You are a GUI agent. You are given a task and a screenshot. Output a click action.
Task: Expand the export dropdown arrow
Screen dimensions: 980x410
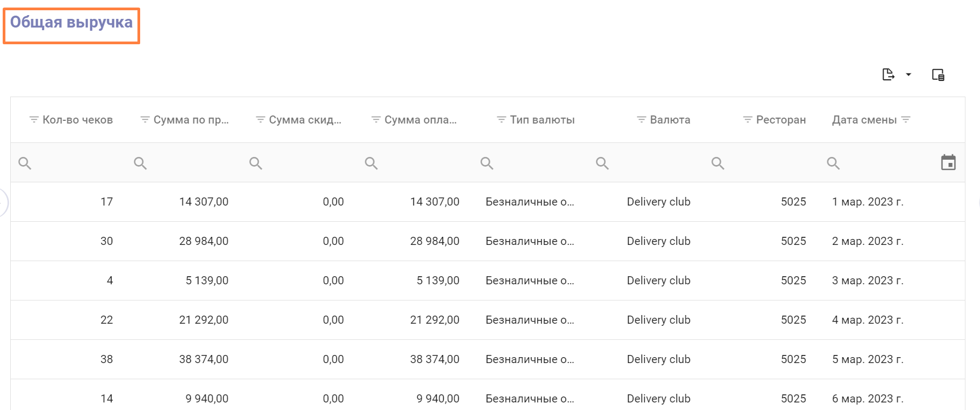point(908,74)
